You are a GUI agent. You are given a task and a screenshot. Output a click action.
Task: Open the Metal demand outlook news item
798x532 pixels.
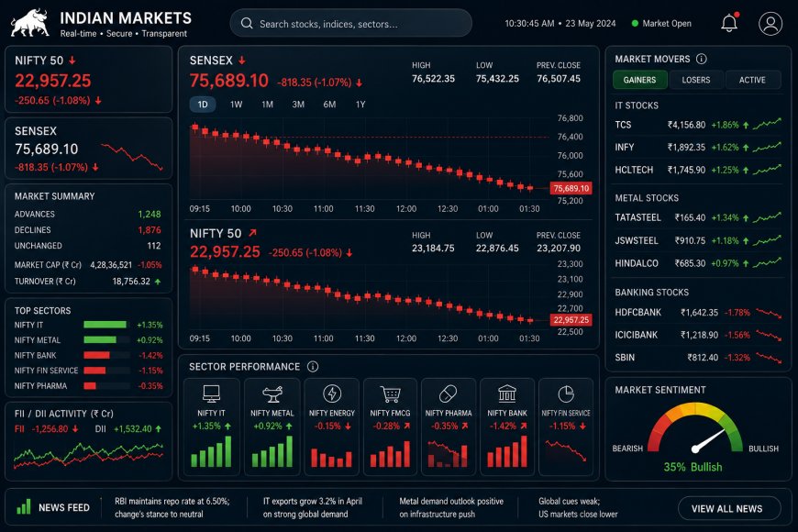(451, 507)
